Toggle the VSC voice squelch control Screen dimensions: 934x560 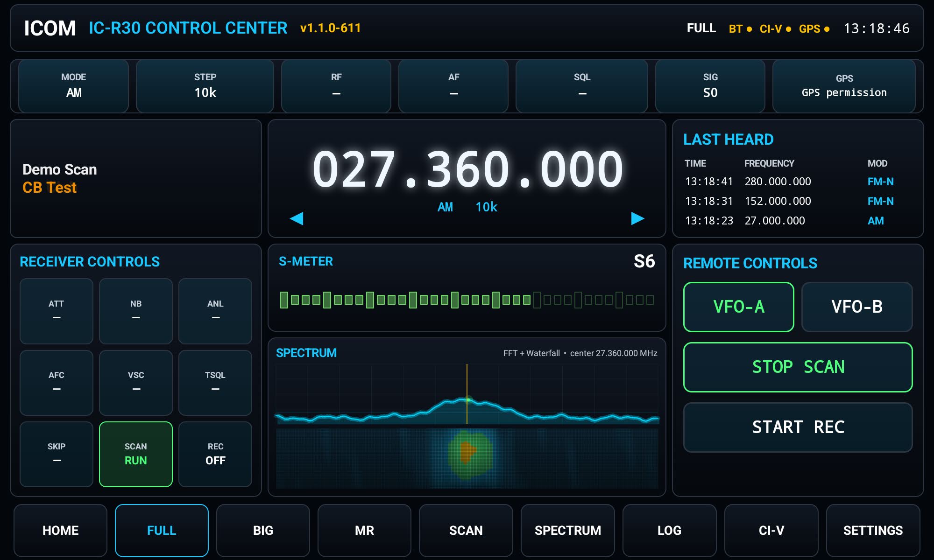136,383
